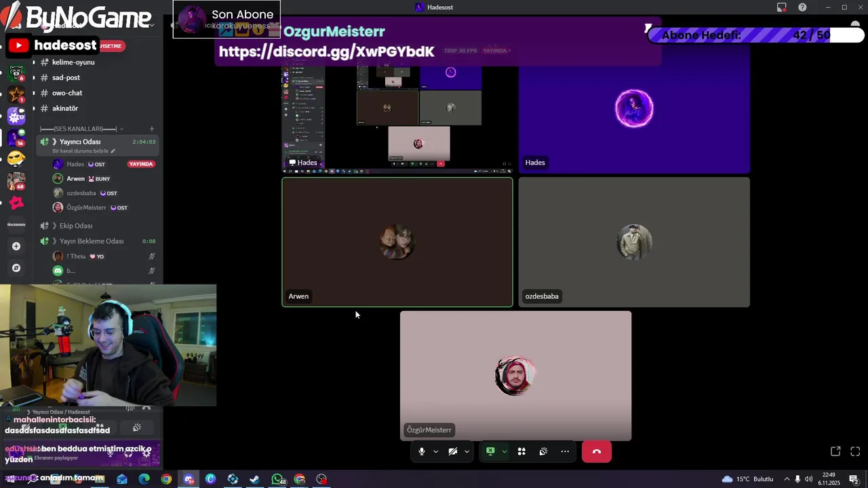Click the YAYINDA badge next to Hades
The image size is (868, 488).
[x=141, y=164]
